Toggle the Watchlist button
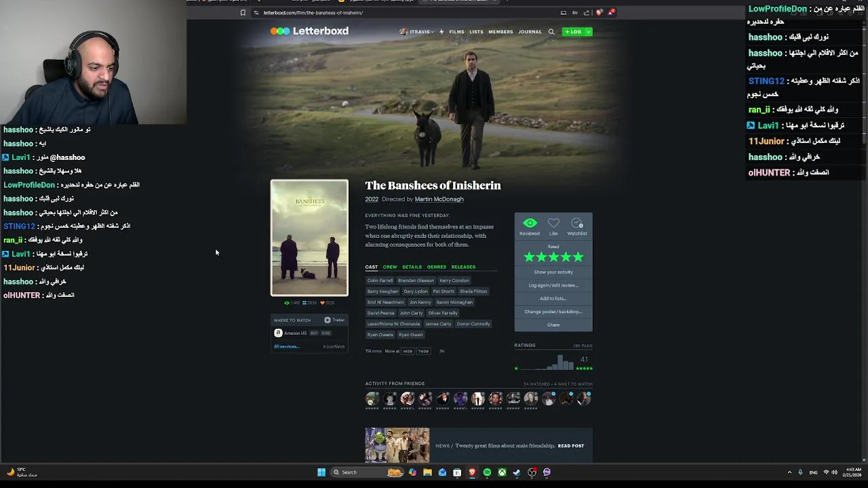 (577, 226)
